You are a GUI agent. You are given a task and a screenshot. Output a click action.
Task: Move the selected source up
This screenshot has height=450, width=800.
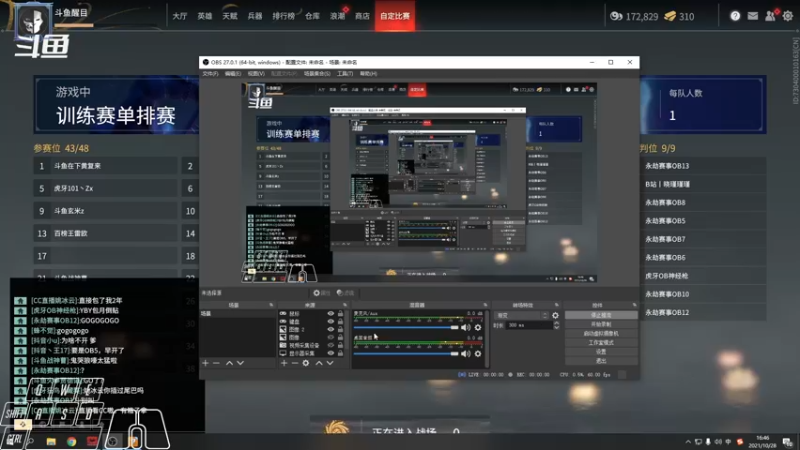coord(319,363)
